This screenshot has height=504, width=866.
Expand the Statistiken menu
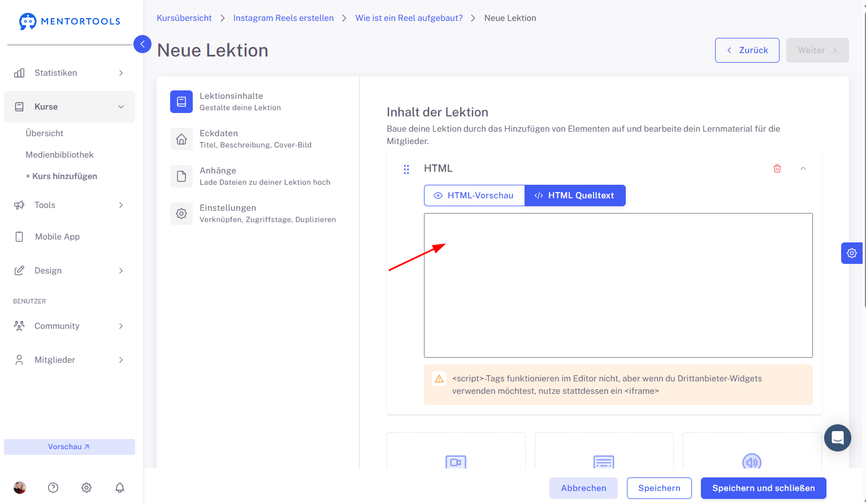pos(70,73)
